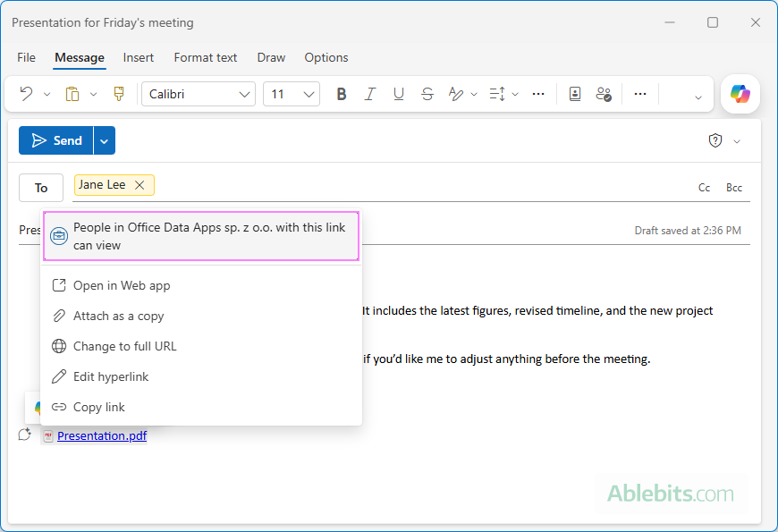The width and height of the screenshot is (778, 532).
Task: Click the Presentation.pdf link
Action: click(x=102, y=435)
